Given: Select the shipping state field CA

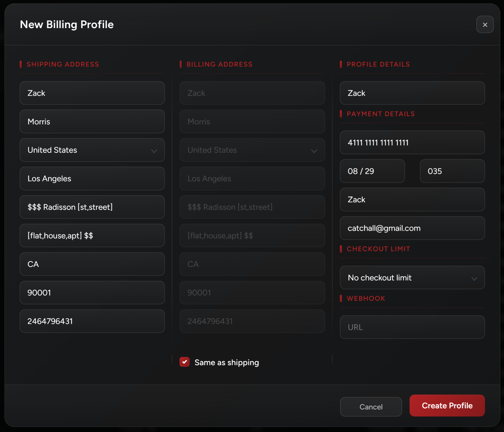Looking at the screenshot, I should point(92,264).
